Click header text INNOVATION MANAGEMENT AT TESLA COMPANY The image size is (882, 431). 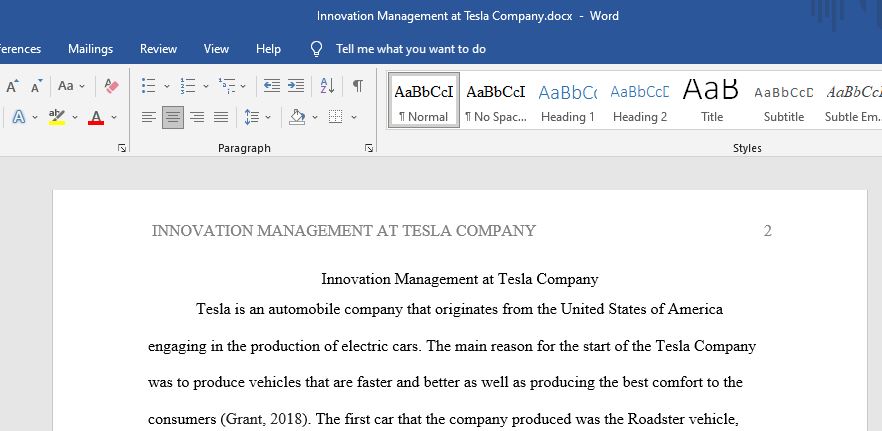344,231
